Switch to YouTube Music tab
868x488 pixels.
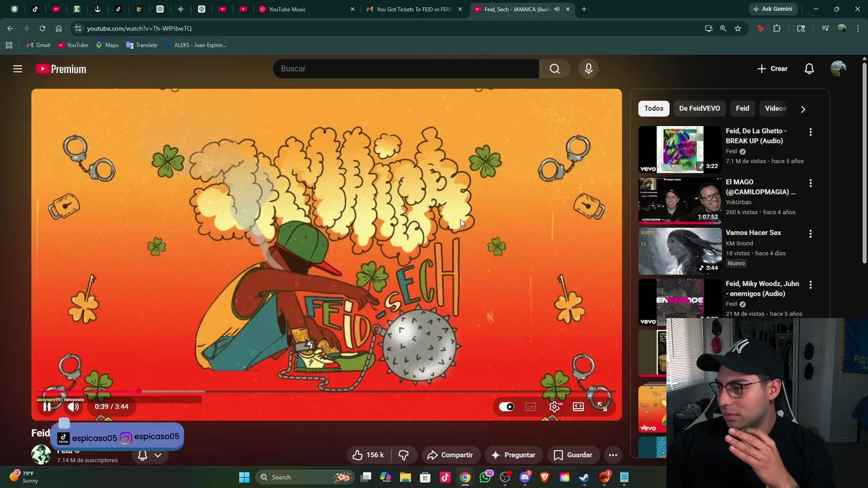pyautogui.click(x=308, y=9)
